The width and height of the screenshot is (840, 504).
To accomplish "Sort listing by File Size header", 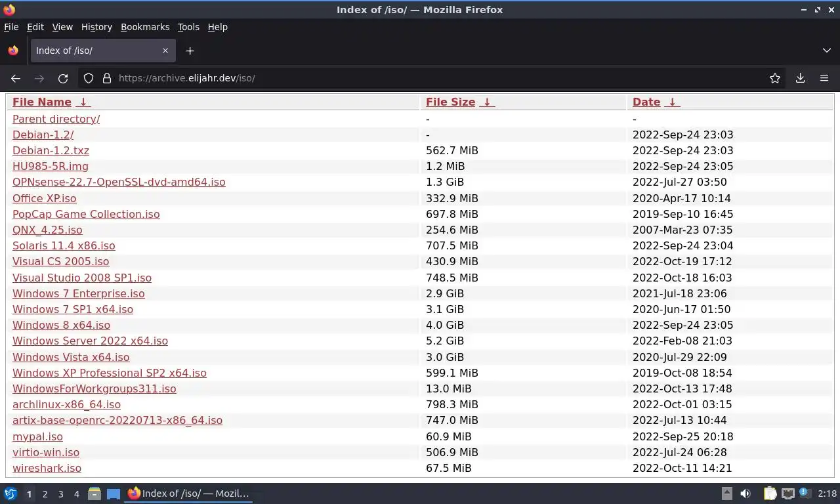I will (x=450, y=102).
